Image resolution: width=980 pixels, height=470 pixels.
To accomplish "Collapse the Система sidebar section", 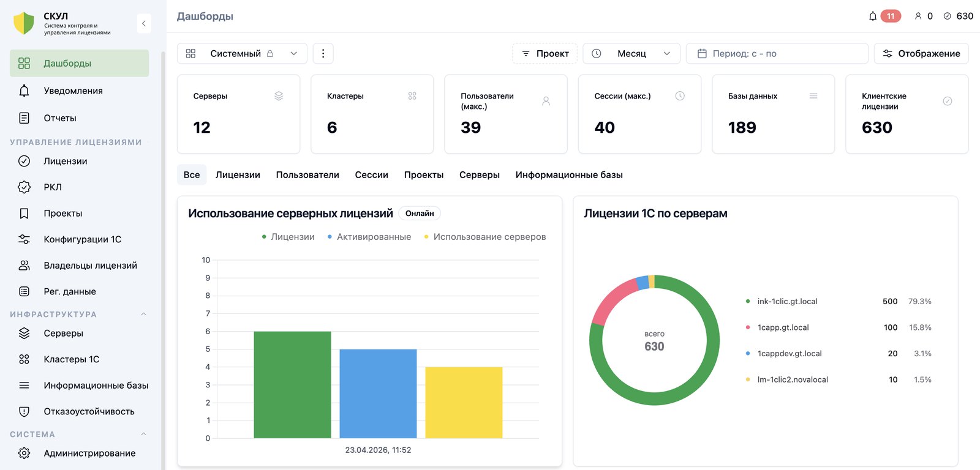I will (x=144, y=434).
